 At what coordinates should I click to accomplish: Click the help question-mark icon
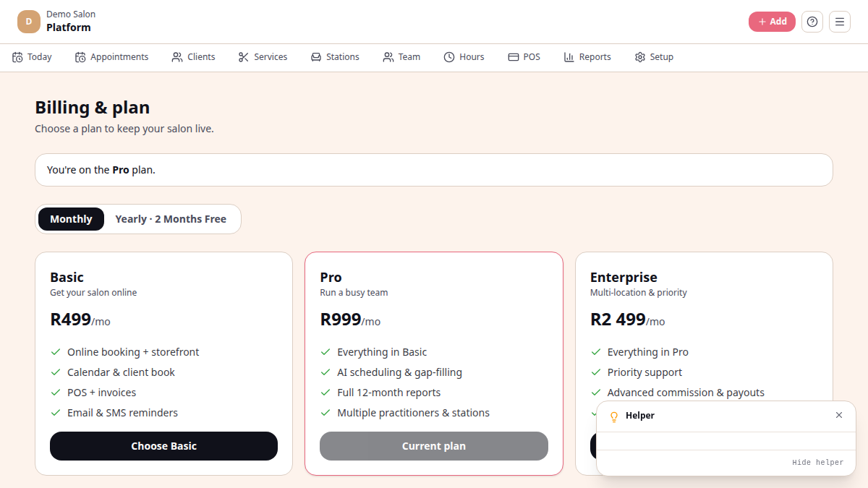click(812, 22)
